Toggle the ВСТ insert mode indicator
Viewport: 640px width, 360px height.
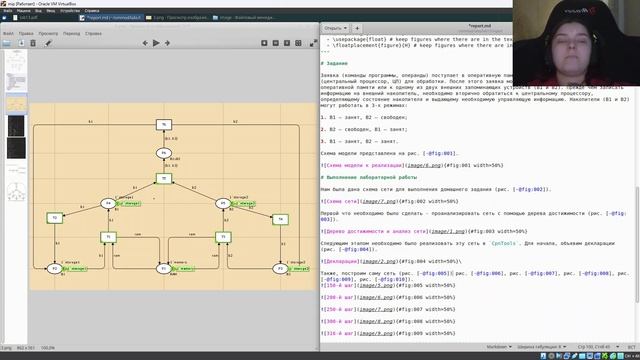[x=631, y=347]
